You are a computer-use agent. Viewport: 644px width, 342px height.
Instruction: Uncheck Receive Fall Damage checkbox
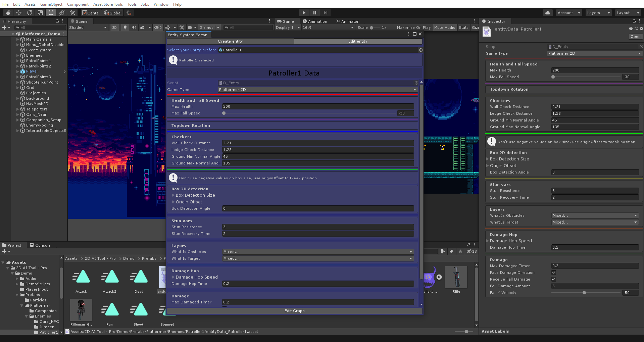click(554, 279)
